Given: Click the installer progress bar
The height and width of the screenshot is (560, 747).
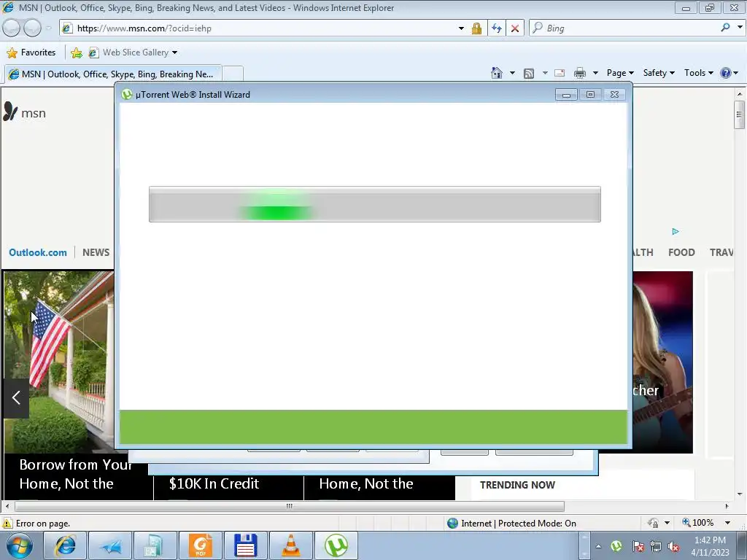Looking at the screenshot, I should click(374, 204).
